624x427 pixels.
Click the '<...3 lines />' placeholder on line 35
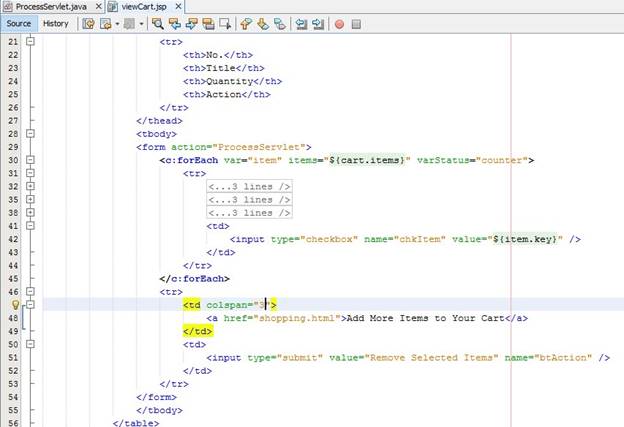(x=250, y=199)
